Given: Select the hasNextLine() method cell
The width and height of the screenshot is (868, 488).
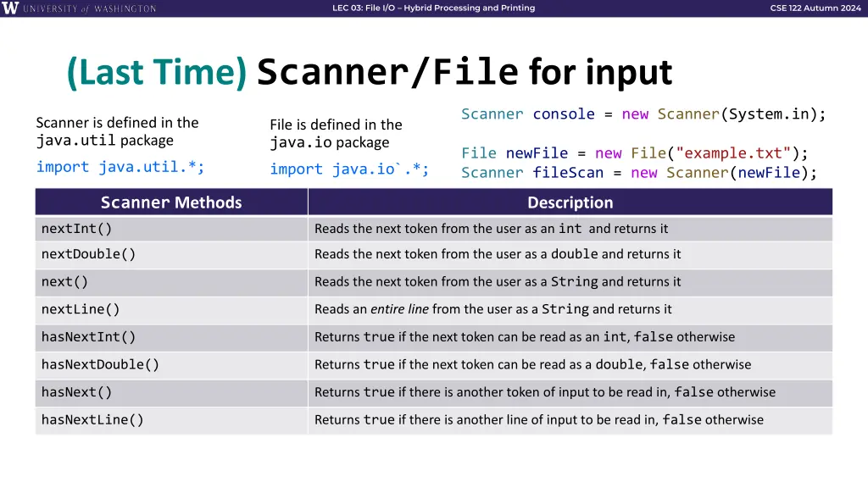Looking at the screenshot, I should pyautogui.click(x=171, y=420).
